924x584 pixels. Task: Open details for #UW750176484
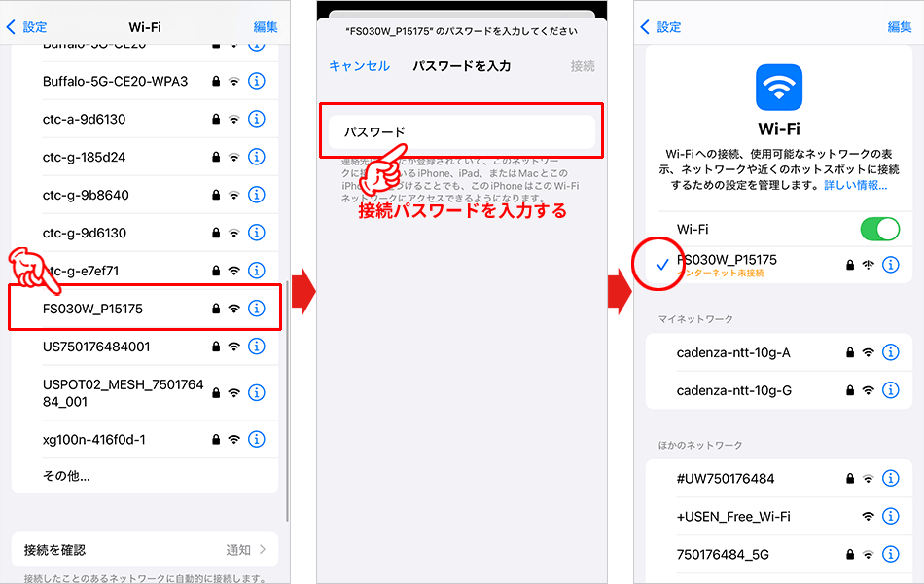[x=891, y=478]
